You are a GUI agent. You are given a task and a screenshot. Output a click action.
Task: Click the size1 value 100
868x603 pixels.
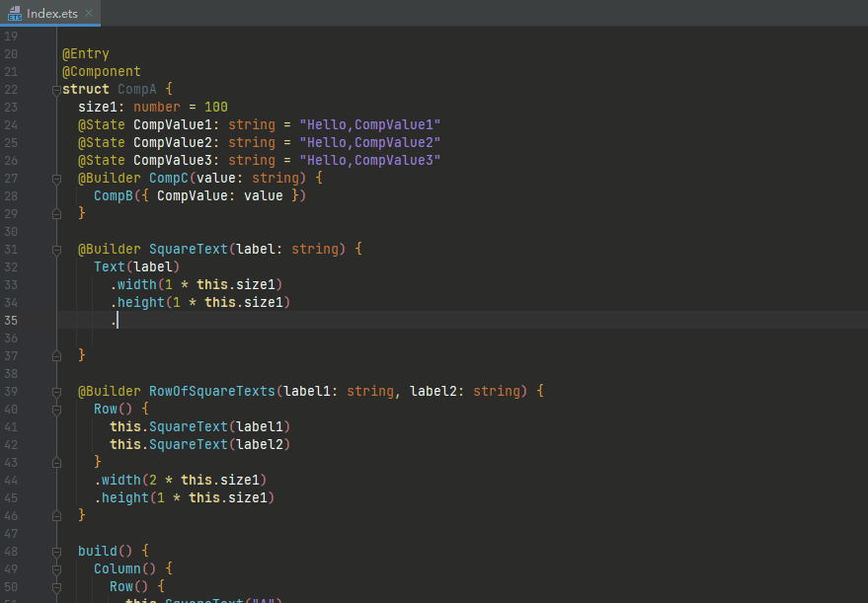(x=216, y=107)
